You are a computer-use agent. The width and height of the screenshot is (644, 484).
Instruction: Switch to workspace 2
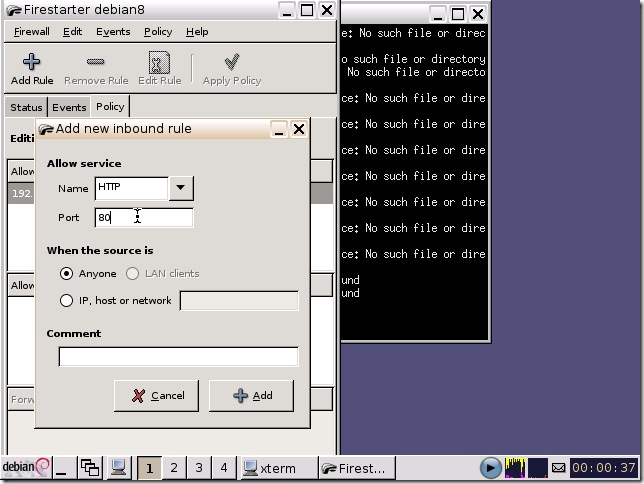[174, 468]
